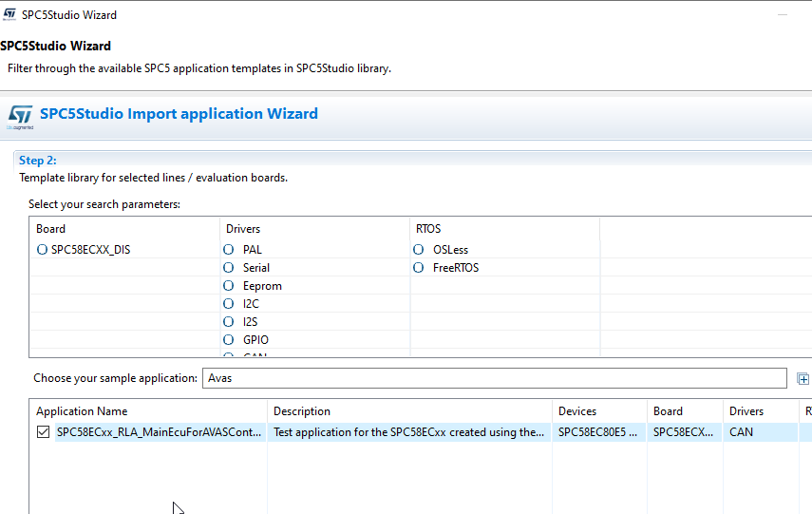Click the SPC58EC80E5 devices cell
Screen dimensions: 812x514
pos(597,432)
